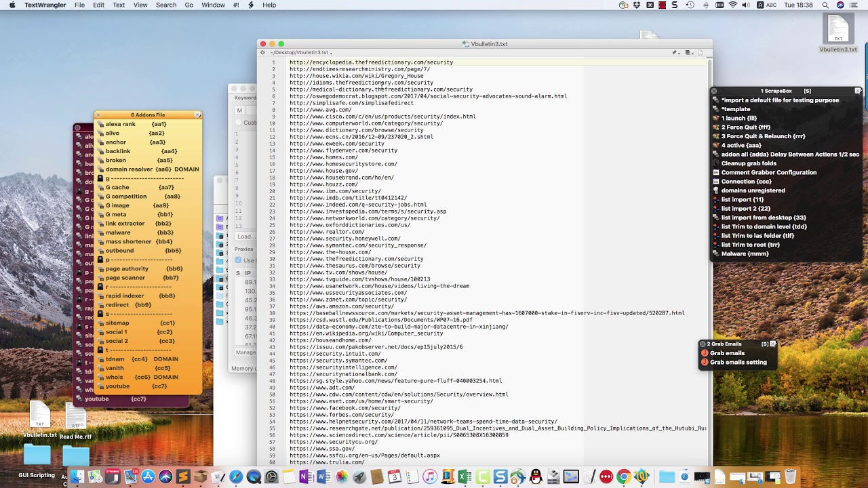The width and height of the screenshot is (868, 488).
Task: Click the '4 active {aaa}' macro icon
Action: point(715,145)
